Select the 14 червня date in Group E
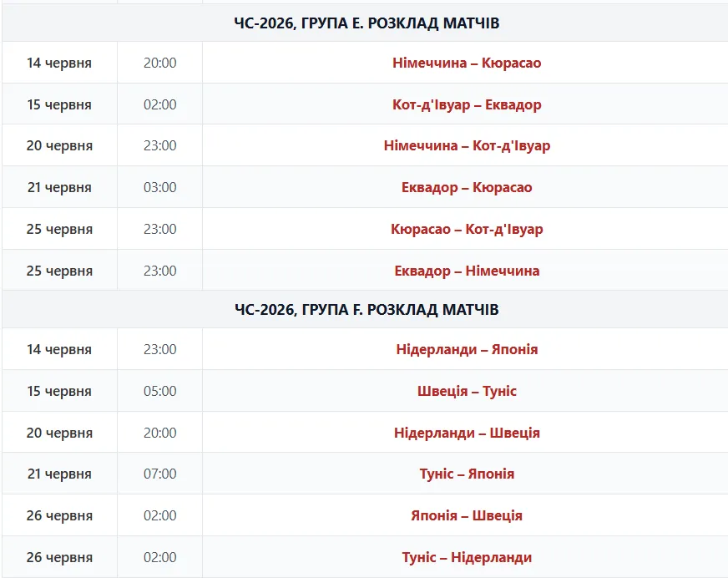 pos(59,63)
